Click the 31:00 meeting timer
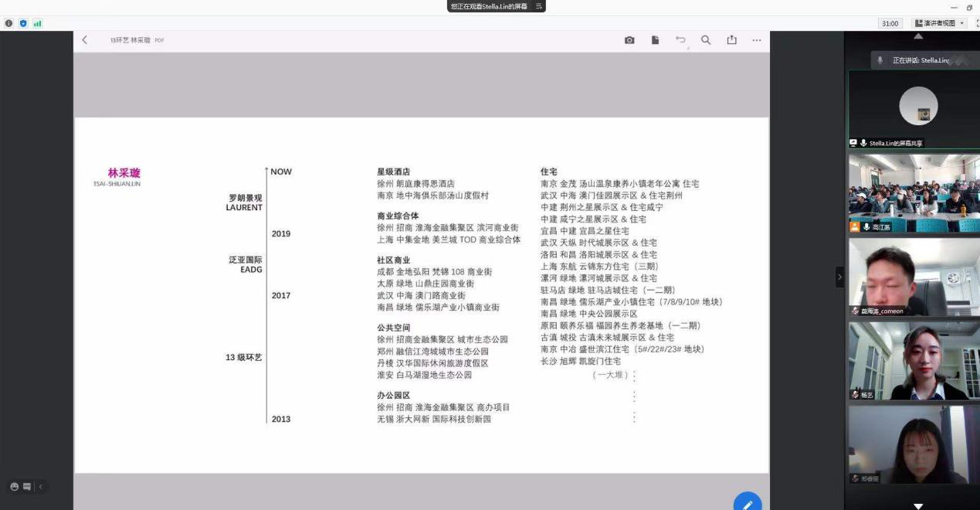The width and height of the screenshot is (980, 510). point(890,24)
